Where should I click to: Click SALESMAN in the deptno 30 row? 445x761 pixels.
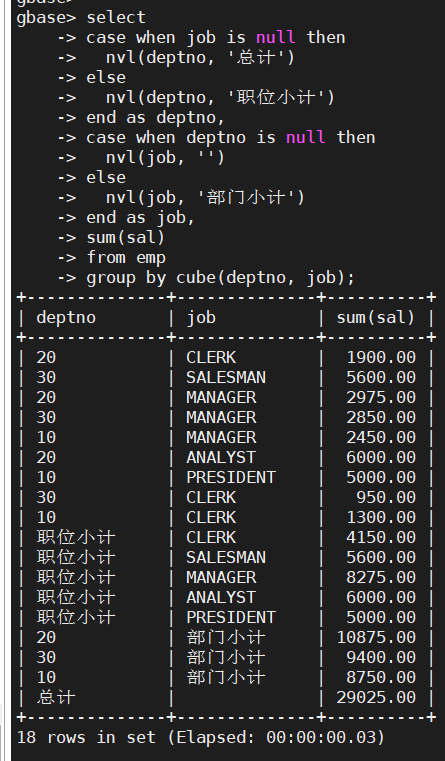pyautogui.click(x=226, y=377)
